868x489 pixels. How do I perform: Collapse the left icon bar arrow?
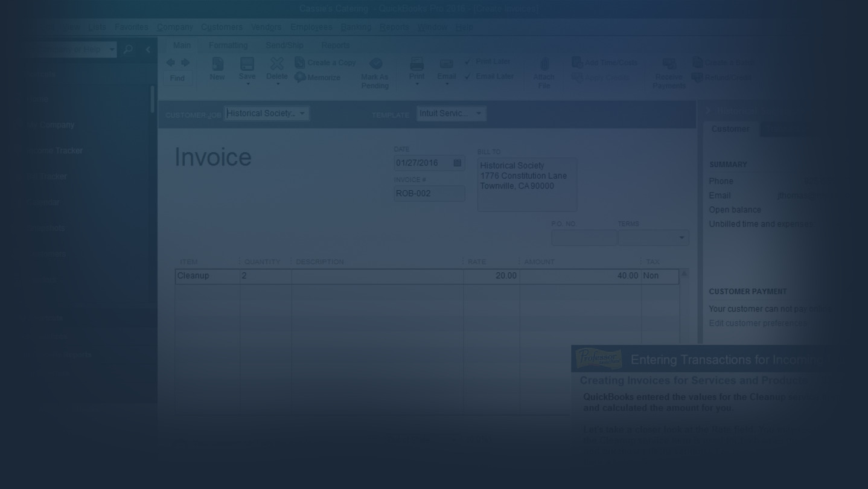click(148, 50)
